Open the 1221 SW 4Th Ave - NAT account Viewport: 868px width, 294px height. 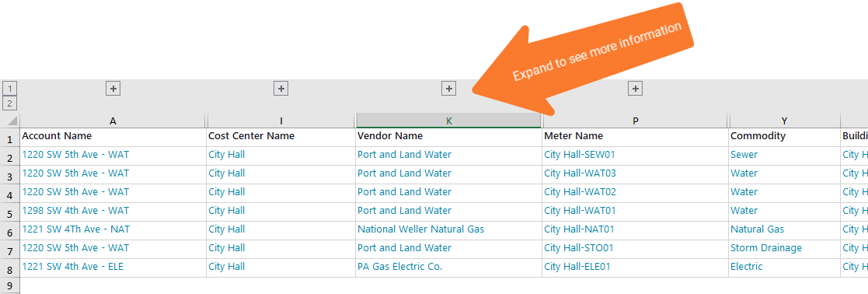pos(76,229)
